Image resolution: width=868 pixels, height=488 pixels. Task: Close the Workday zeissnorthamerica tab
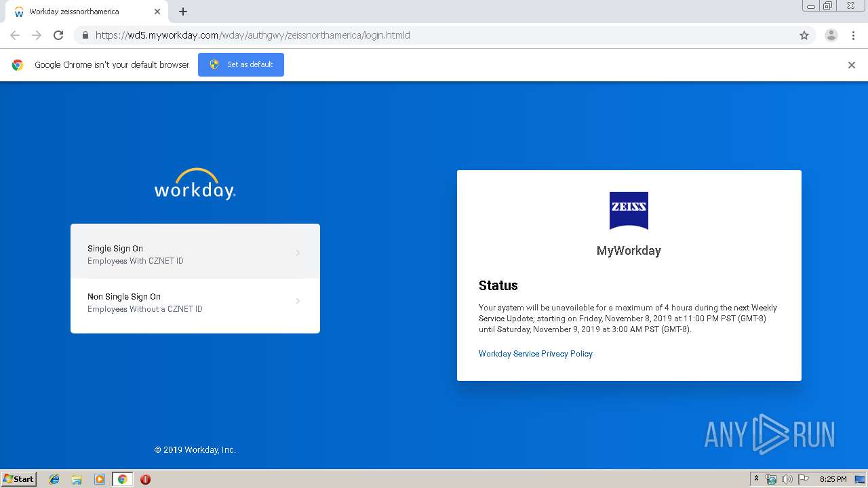(x=157, y=12)
